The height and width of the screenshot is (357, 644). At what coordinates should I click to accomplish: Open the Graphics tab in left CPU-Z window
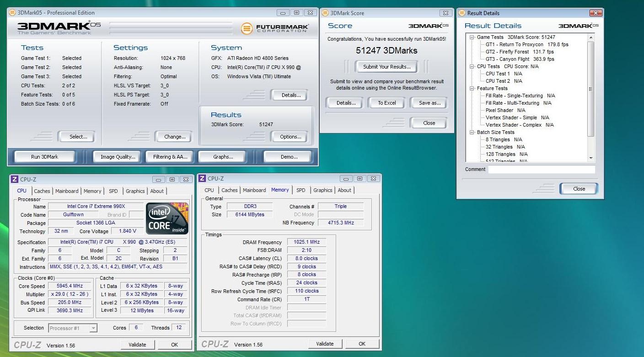point(135,191)
